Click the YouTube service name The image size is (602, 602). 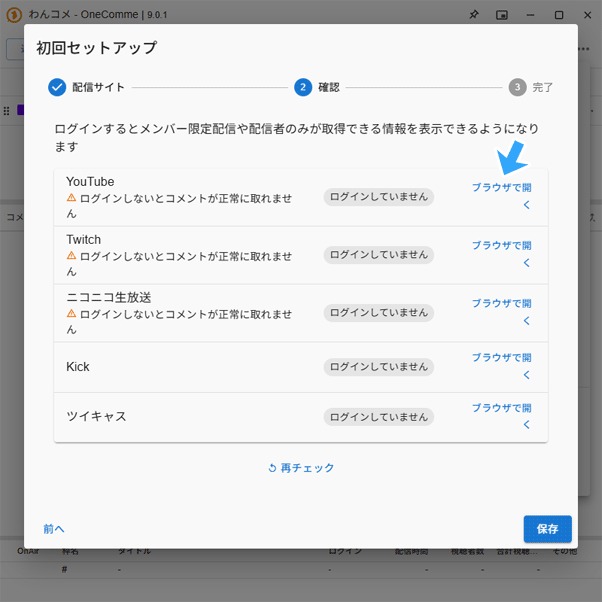[90, 182]
